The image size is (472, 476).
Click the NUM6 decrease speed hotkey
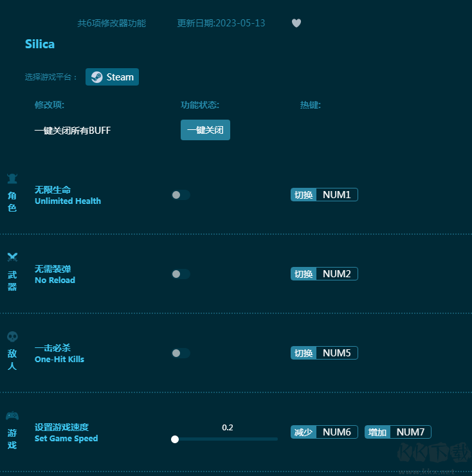pyautogui.click(x=336, y=432)
